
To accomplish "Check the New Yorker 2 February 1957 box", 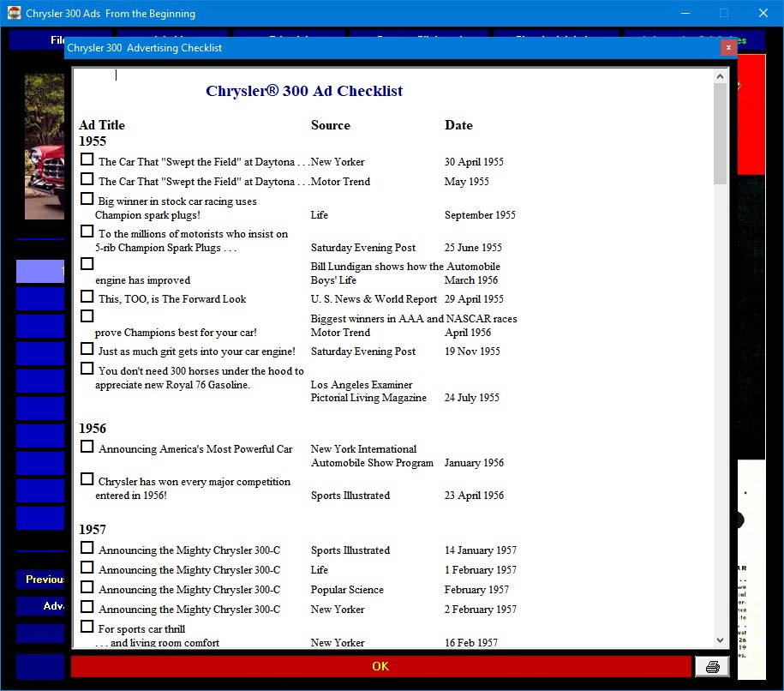I will pyautogui.click(x=87, y=606).
